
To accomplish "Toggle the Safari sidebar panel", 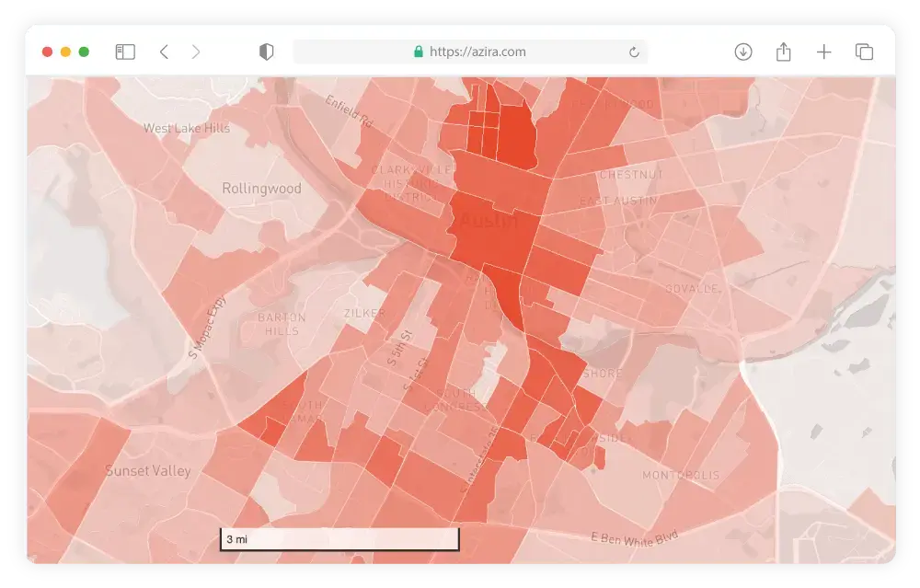I will (125, 52).
